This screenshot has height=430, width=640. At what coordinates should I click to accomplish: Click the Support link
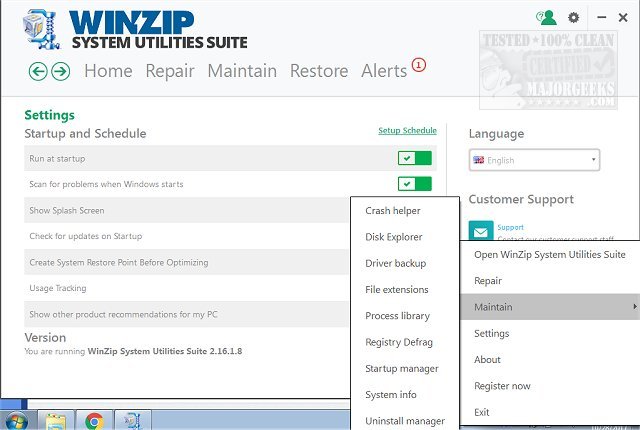[510, 227]
